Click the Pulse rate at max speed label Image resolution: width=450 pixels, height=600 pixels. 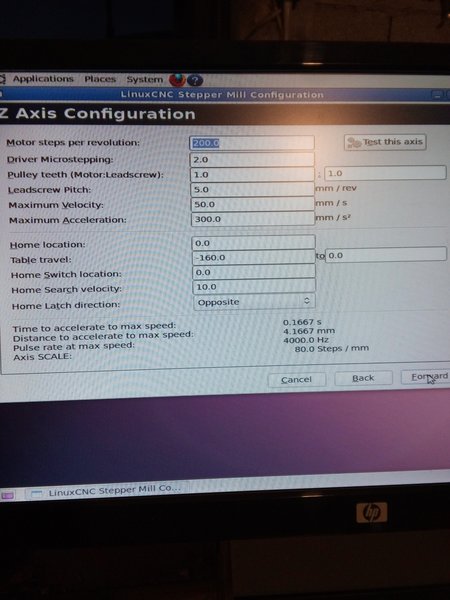74,347
